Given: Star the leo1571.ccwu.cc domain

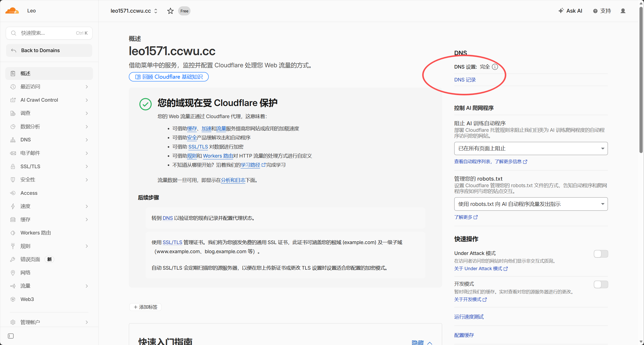Looking at the screenshot, I should click(x=170, y=11).
